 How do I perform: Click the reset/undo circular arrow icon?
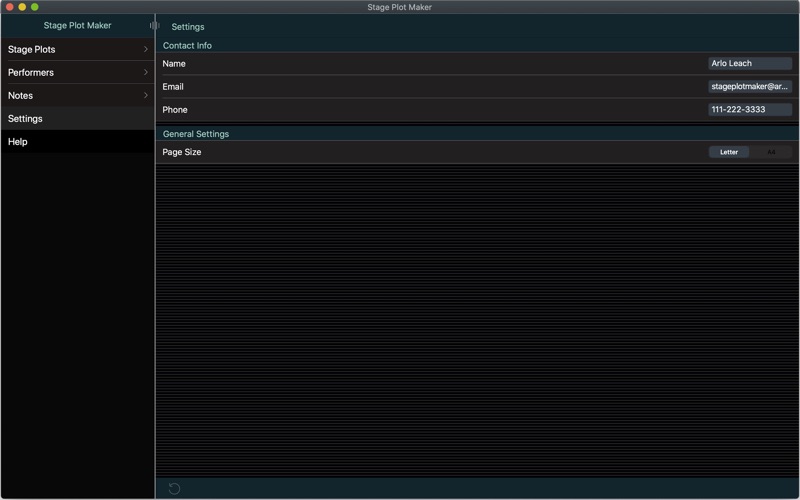[x=174, y=489]
